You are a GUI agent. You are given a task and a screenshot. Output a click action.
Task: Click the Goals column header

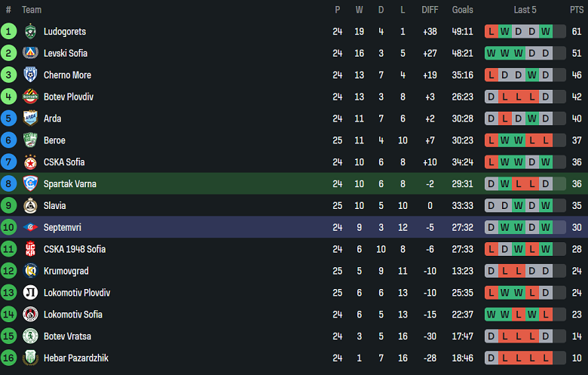(x=463, y=10)
